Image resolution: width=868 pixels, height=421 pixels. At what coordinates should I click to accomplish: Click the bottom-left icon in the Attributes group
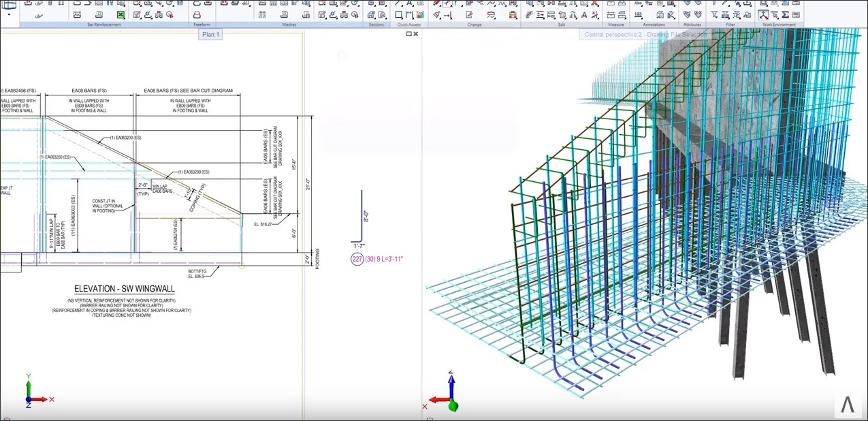687,14
